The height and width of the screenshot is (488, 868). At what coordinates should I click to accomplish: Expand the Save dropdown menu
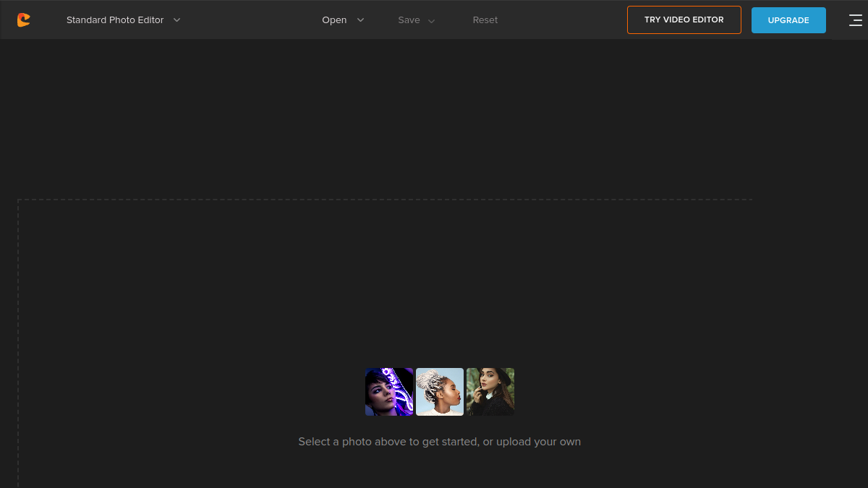pos(417,20)
